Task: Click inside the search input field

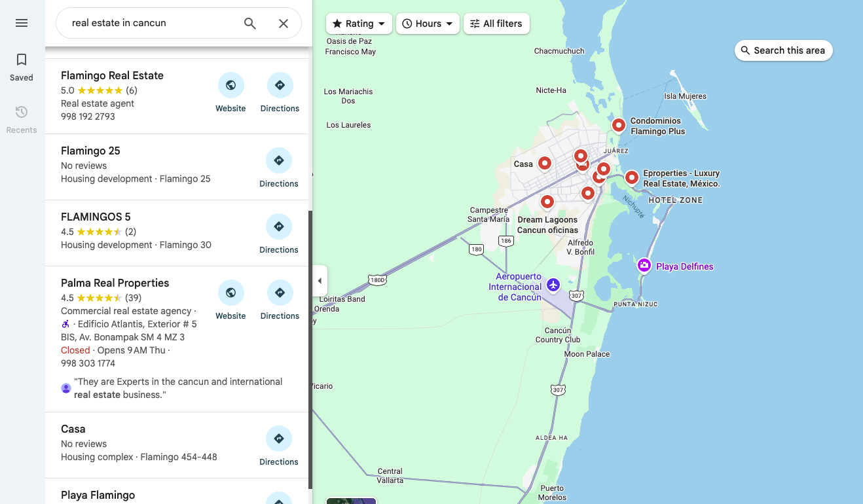Action: point(144,23)
